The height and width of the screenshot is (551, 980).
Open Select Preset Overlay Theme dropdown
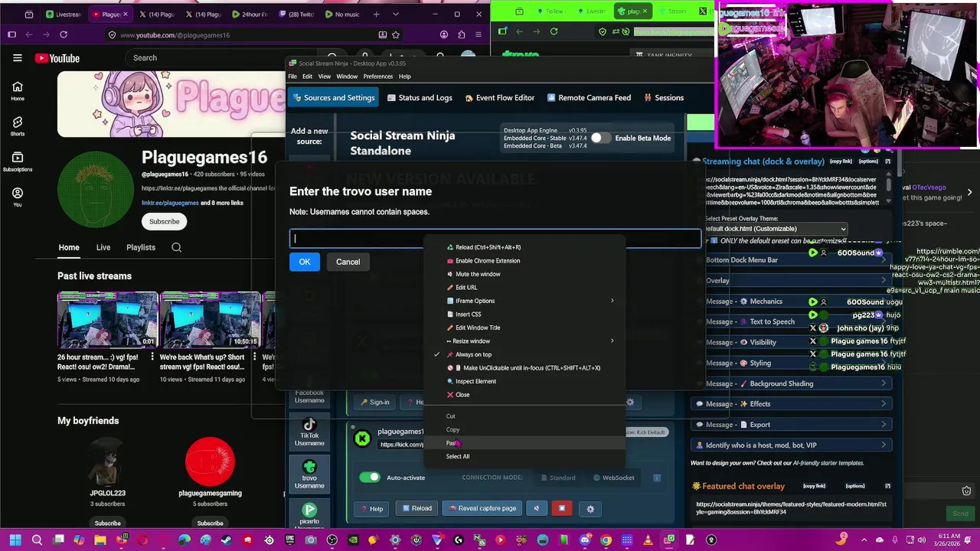click(x=776, y=229)
